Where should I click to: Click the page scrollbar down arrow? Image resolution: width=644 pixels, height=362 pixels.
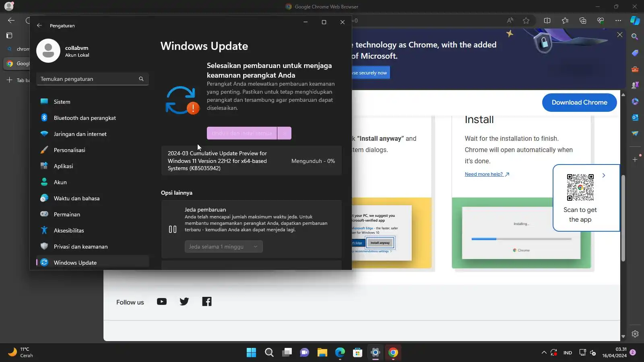[x=623, y=336]
